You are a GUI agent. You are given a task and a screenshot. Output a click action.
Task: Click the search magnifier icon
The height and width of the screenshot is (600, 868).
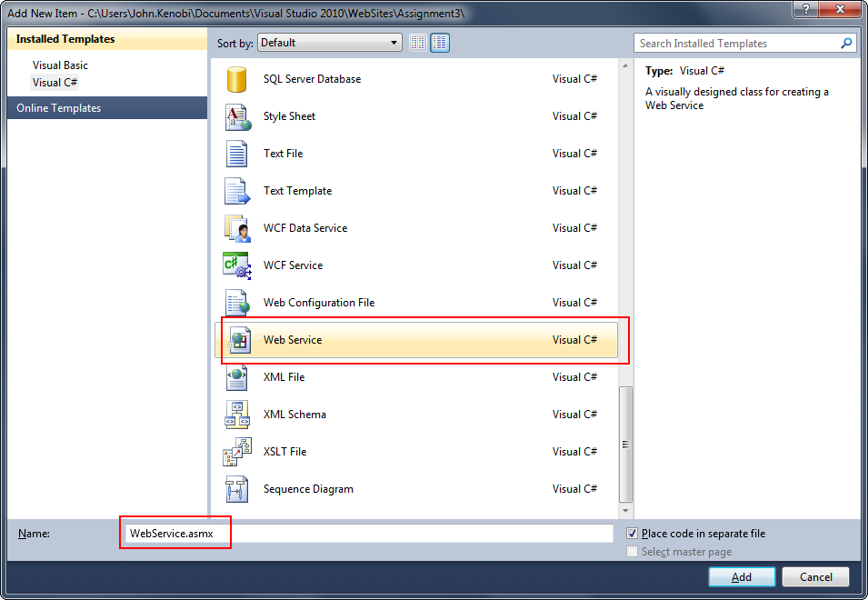click(x=846, y=43)
